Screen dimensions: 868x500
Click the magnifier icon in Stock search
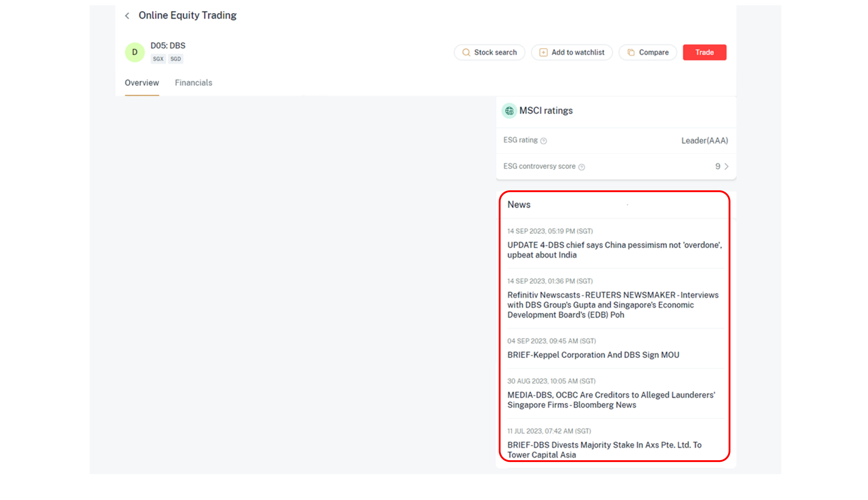click(x=466, y=53)
